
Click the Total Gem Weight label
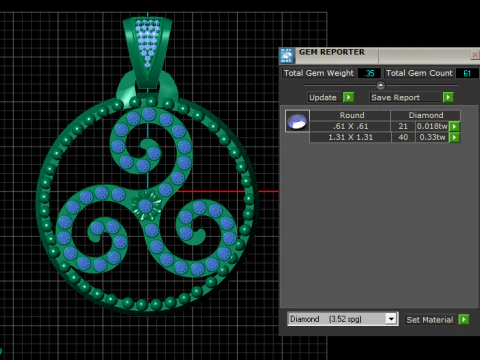[319, 73]
